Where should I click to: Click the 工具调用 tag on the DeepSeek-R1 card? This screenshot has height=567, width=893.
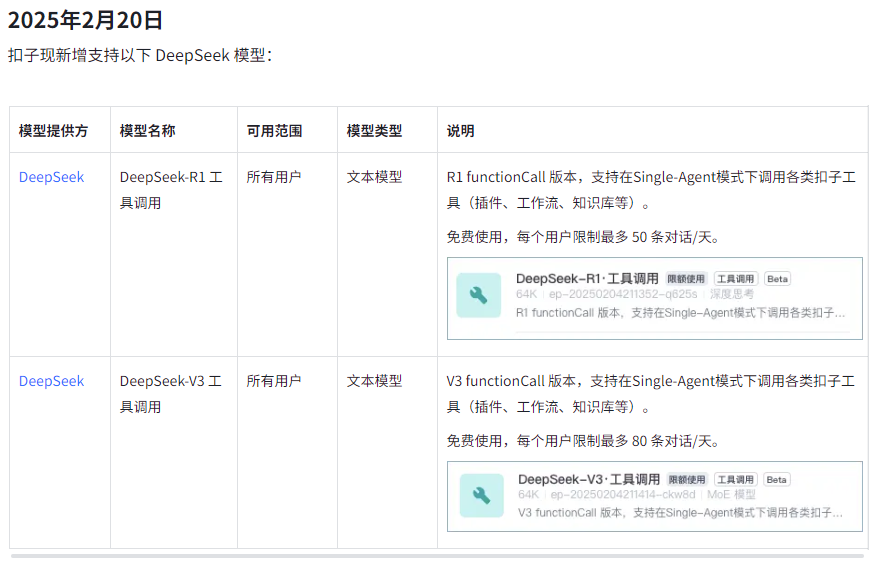735,279
